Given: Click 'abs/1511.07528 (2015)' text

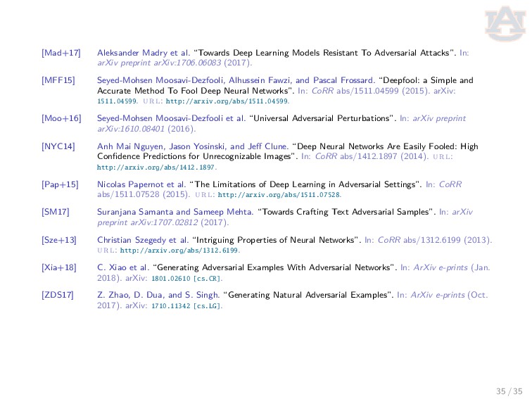Looking at the screenshot, I should click(143, 194).
